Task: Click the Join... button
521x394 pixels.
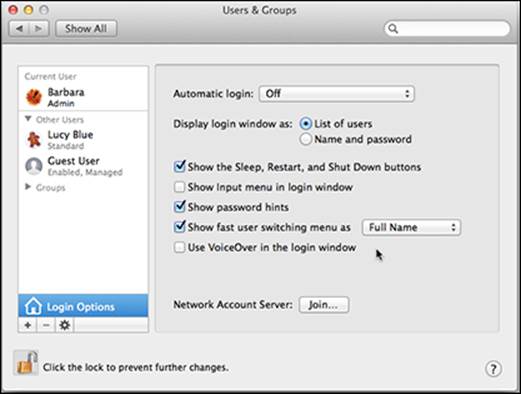Action: pyautogui.click(x=324, y=305)
